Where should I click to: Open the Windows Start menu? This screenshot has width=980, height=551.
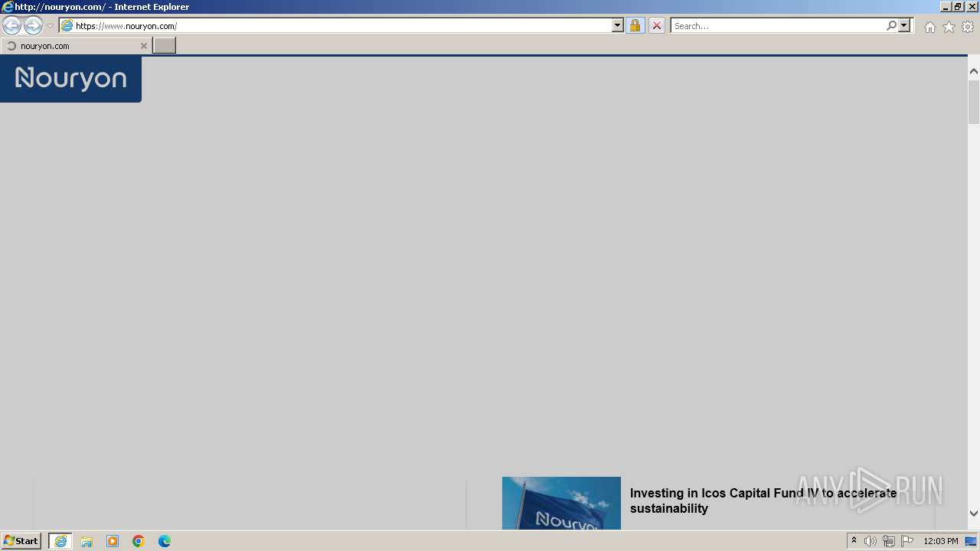click(x=21, y=541)
